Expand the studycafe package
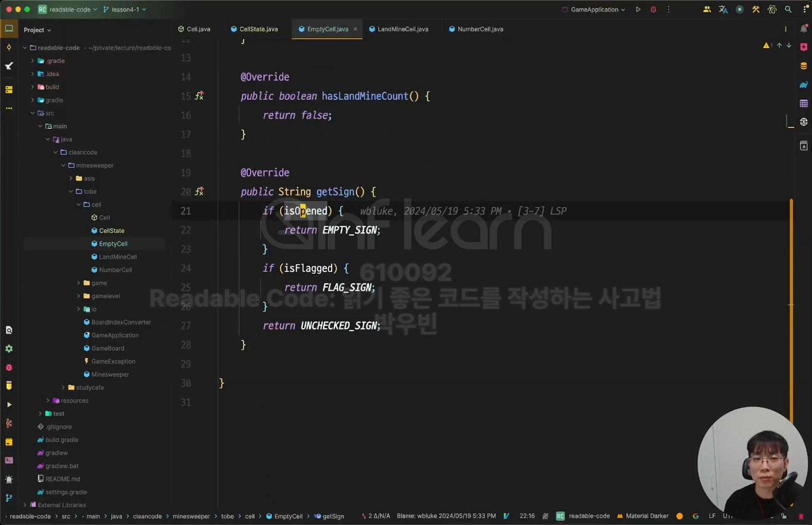Screen dimensions: 812x525 (x=63, y=387)
